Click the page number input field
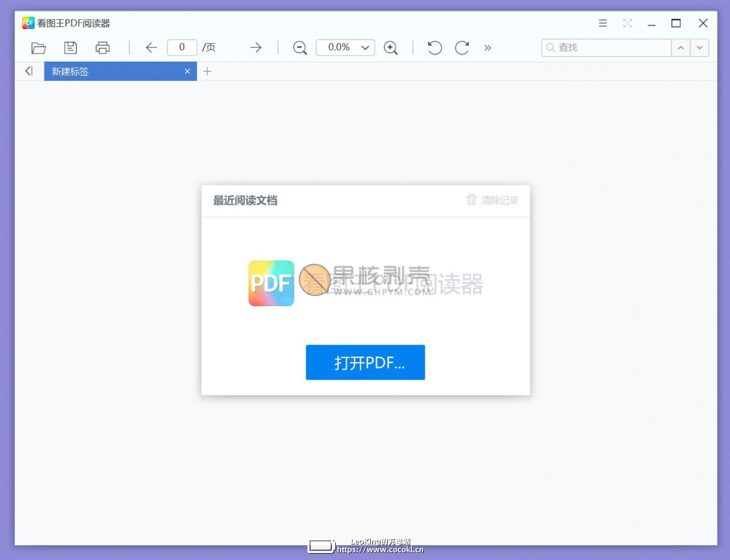This screenshot has width=730, height=560. [x=182, y=47]
